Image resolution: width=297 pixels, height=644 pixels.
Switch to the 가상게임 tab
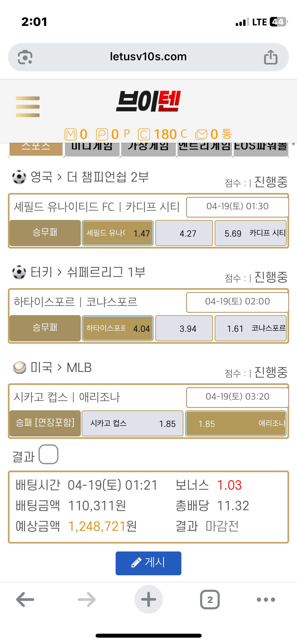click(x=148, y=149)
